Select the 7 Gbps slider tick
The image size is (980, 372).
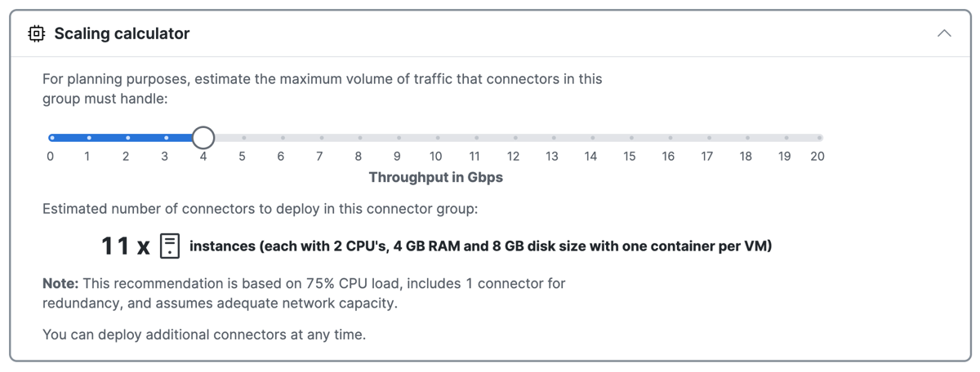tap(321, 138)
